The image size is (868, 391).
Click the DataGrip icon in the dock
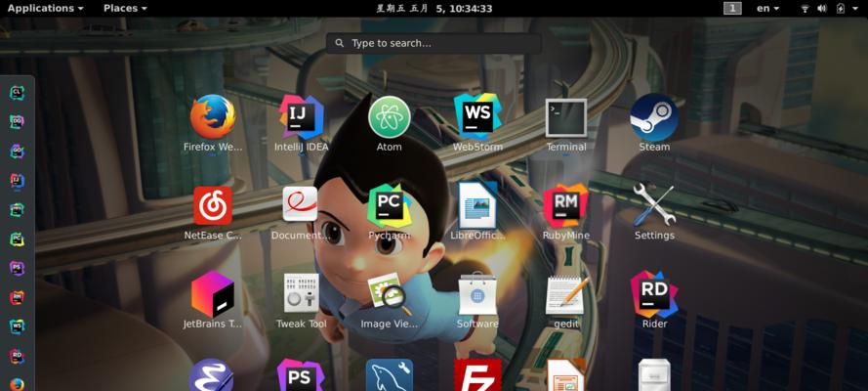point(18,122)
